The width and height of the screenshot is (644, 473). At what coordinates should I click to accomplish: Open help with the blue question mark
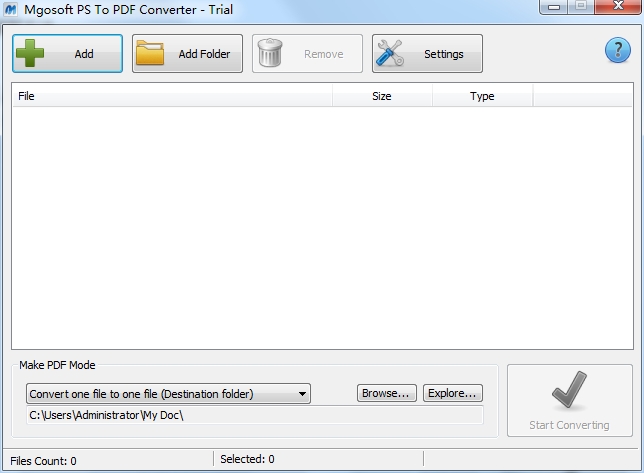(618, 50)
